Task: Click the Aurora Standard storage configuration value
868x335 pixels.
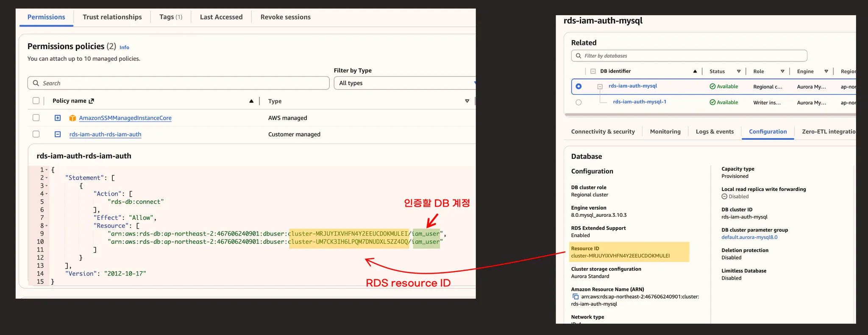Action: click(590, 276)
